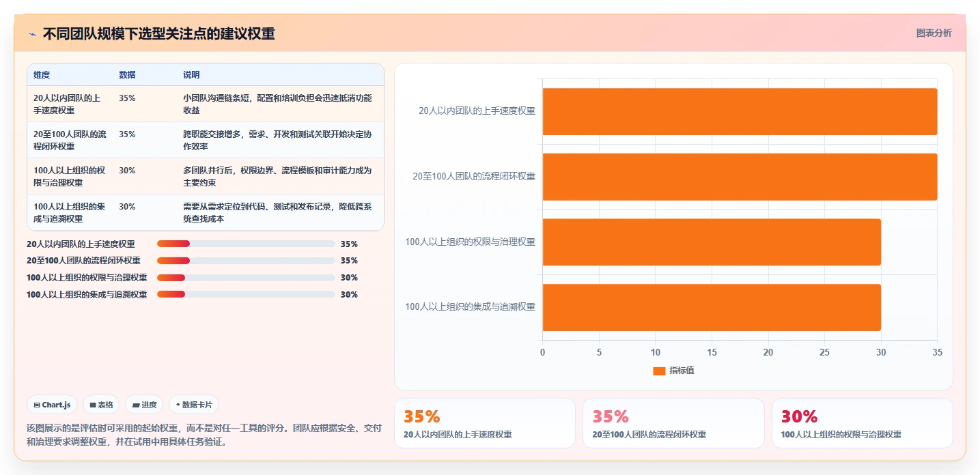Click the description starting 小团队沟通链条短
Screen dimensions: 980x475
click(277, 104)
